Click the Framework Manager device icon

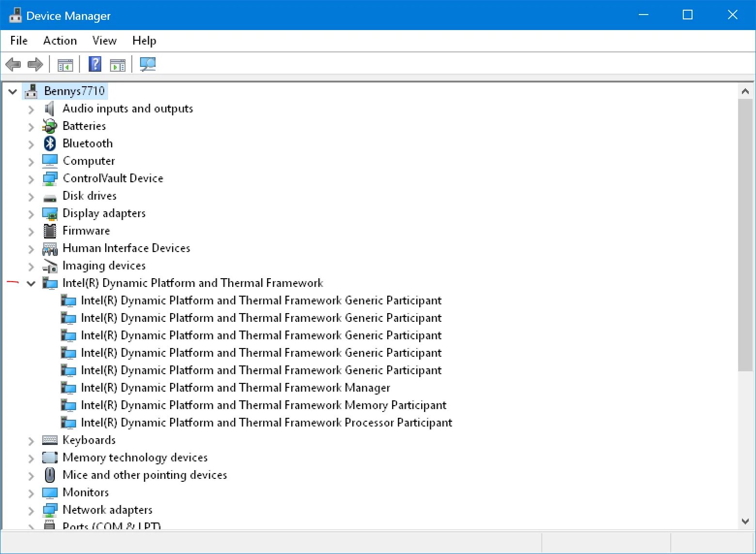[68, 388]
